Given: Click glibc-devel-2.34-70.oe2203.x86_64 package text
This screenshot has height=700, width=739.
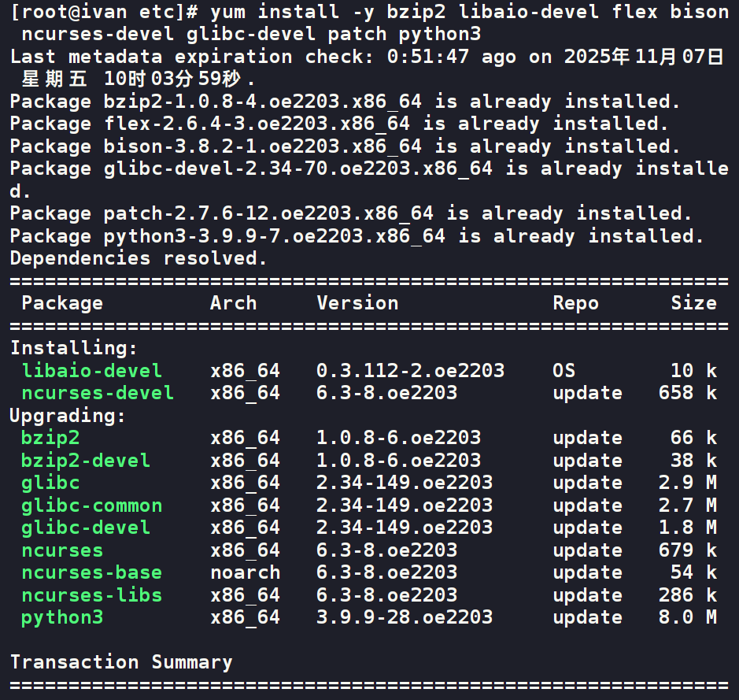Looking at the screenshot, I should point(297,169).
